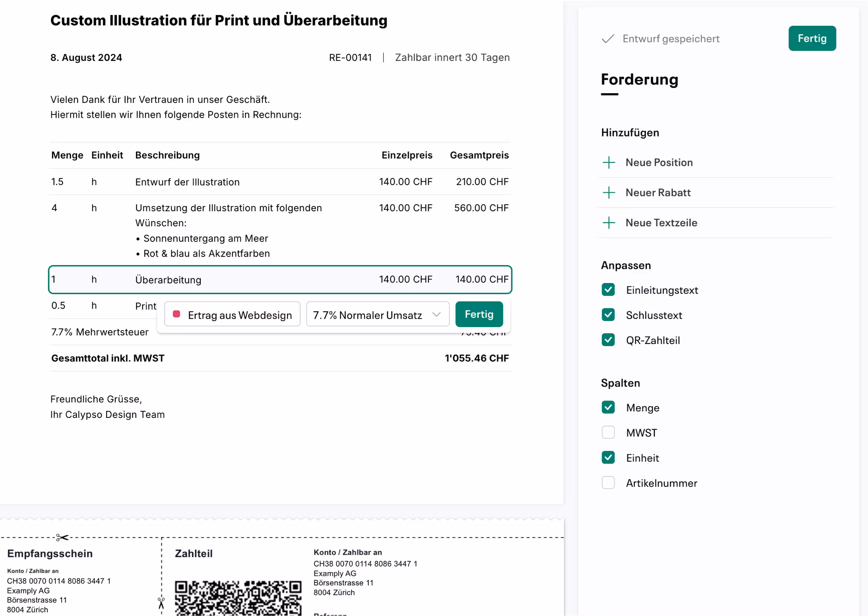Edit the invoice title Custom Illustration für Print

(x=219, y=20)
